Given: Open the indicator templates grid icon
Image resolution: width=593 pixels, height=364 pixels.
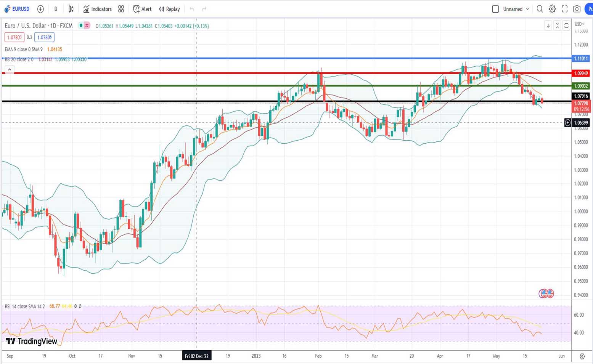Looking at the screenshot, I should pos(121,9).
